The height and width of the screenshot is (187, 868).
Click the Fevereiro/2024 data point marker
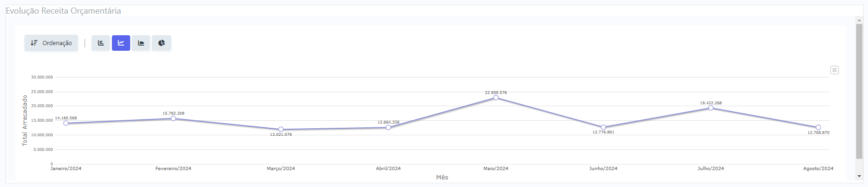(x=174, y=118)
